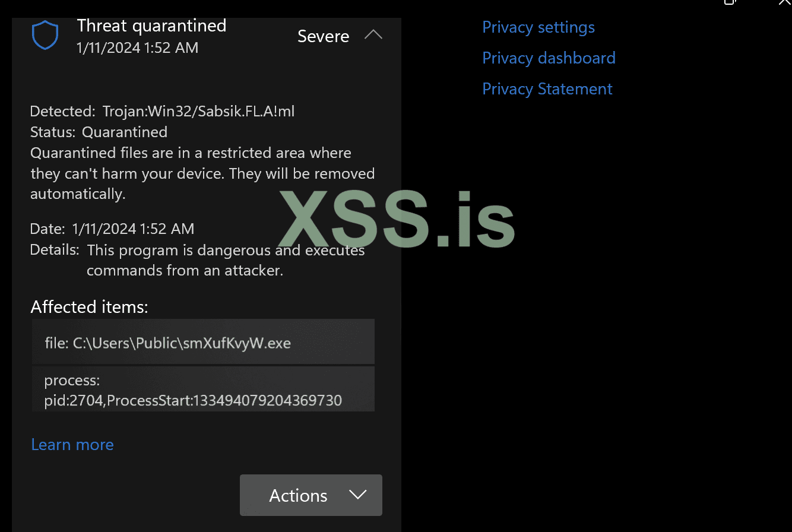Collapse the threat details using the up chevron
The width and height of the screenshot is (792, 532).
(373, 35)
